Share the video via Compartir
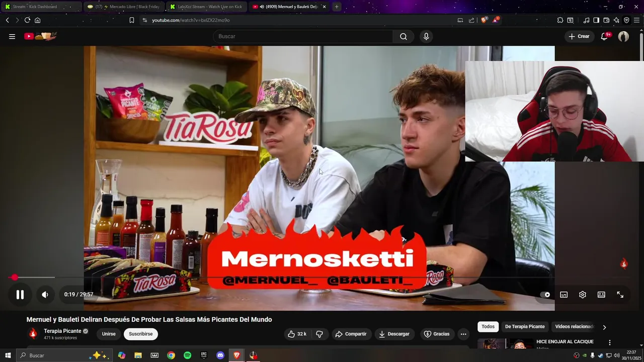 [x=351, y=334]
